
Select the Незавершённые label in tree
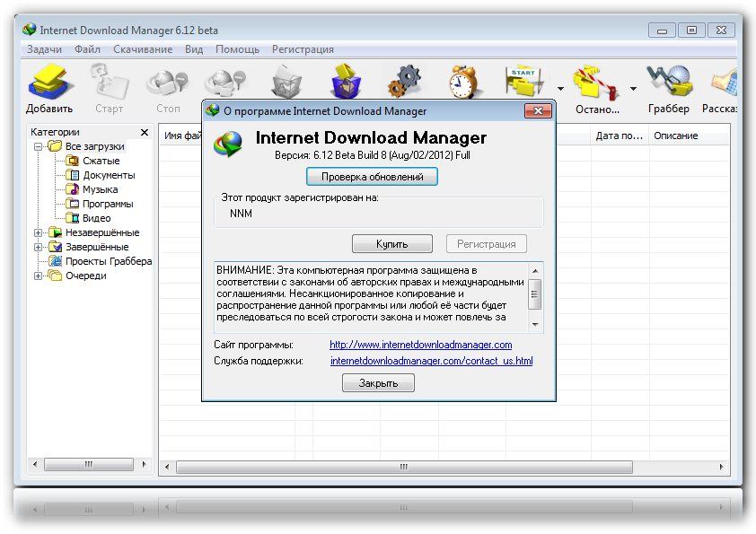(x=102, y=232)
